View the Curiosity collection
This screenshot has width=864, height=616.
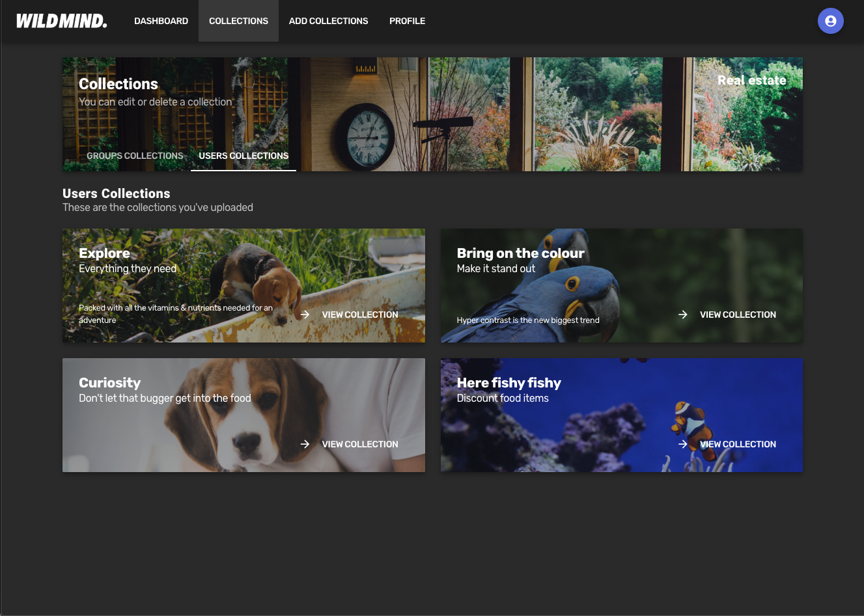pos(359,444)
